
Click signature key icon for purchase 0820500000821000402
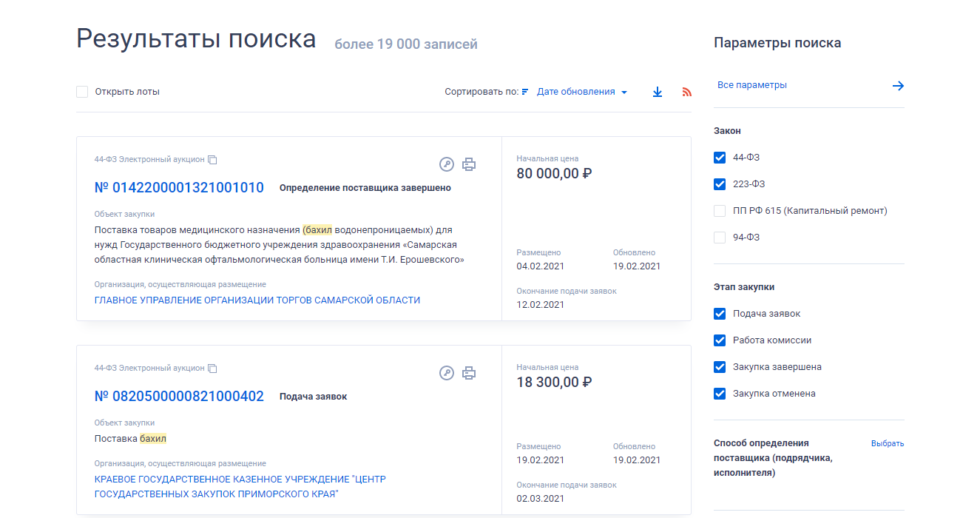tap(446, 373)
